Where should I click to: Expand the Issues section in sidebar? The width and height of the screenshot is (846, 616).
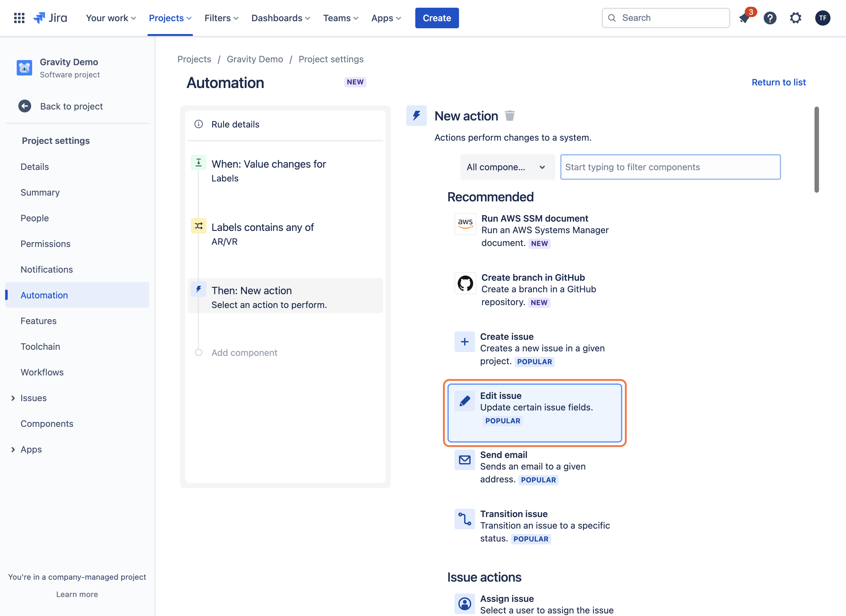pos(13,398)
